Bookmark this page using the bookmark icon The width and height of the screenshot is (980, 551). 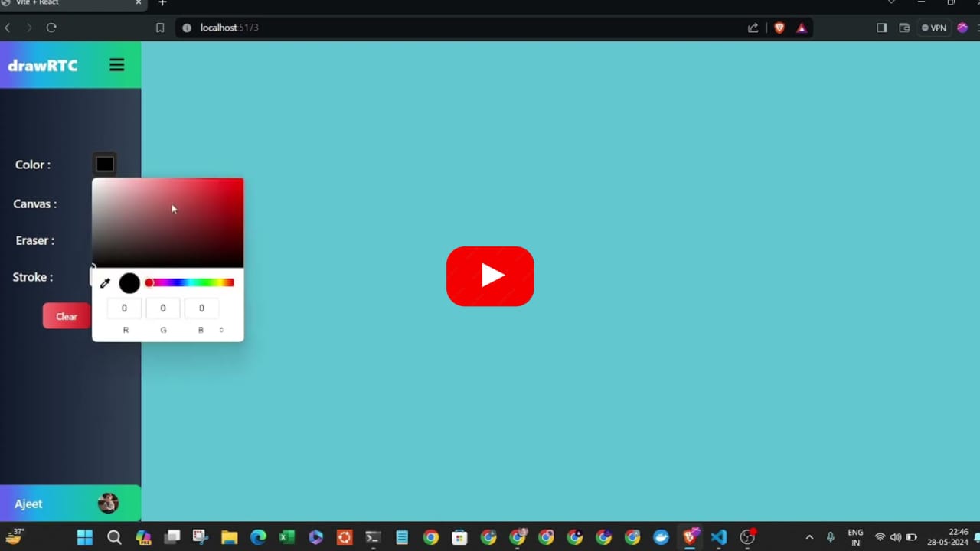(x=160, y=28)
